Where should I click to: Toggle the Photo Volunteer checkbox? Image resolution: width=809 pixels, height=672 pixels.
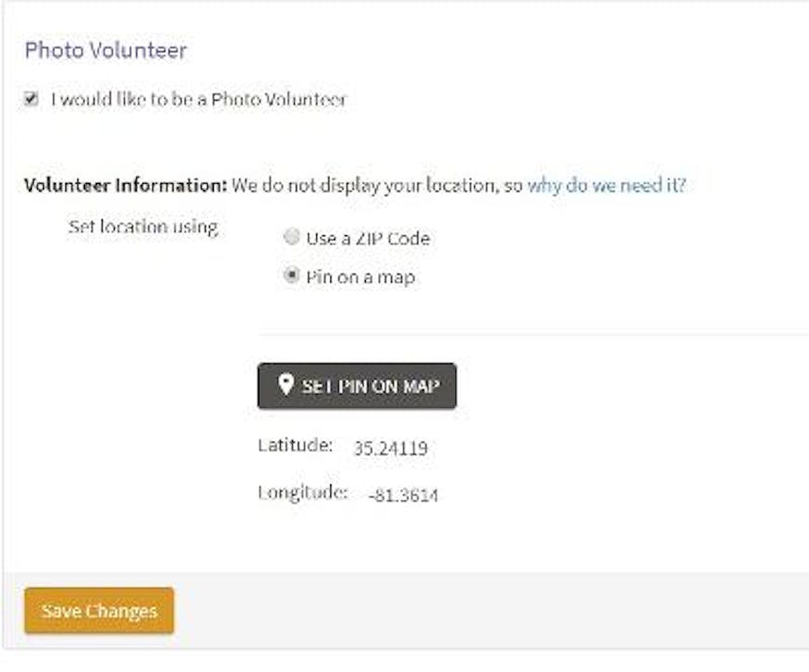32,99
